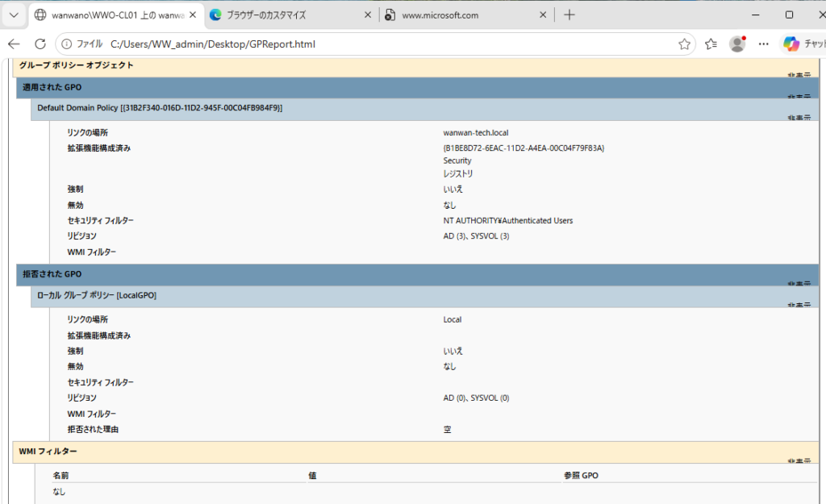Click WMI フィルター label under Default Domain Policy
Viewport: 826px width, 504px height.
92,252
